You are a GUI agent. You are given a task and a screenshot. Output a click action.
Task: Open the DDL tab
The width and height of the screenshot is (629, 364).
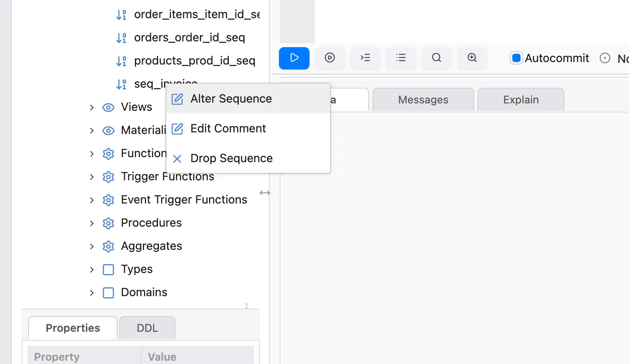click(x=147, y=328)
